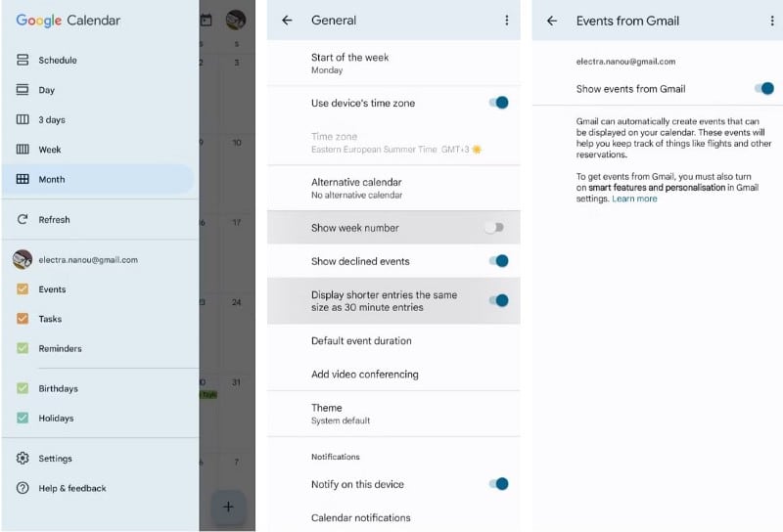This screenshot has height=532, width=783.
Task: Tap the green event chip on calendar
Action: 208,395
